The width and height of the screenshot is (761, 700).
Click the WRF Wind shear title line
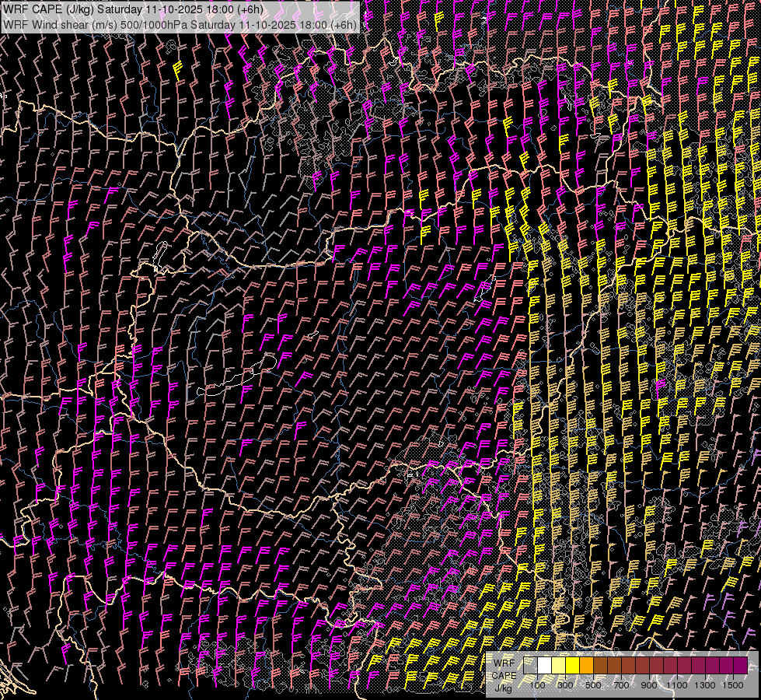point(180,24)
